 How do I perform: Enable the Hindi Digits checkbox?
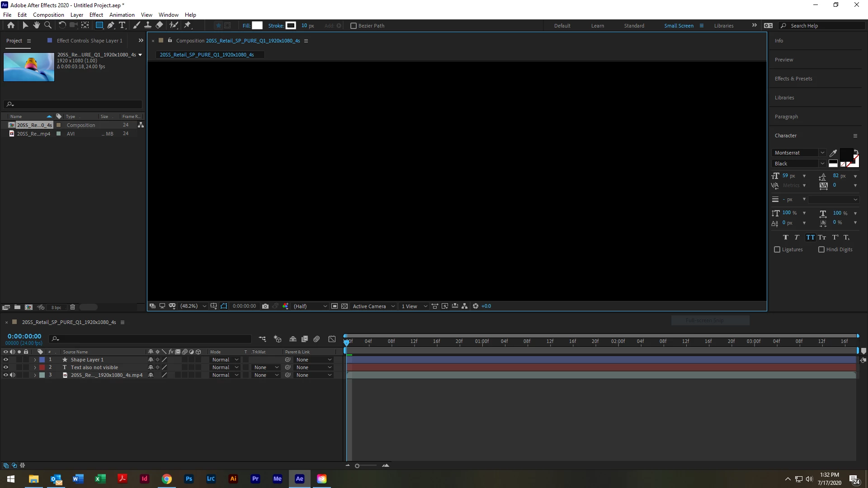[821, 249]
